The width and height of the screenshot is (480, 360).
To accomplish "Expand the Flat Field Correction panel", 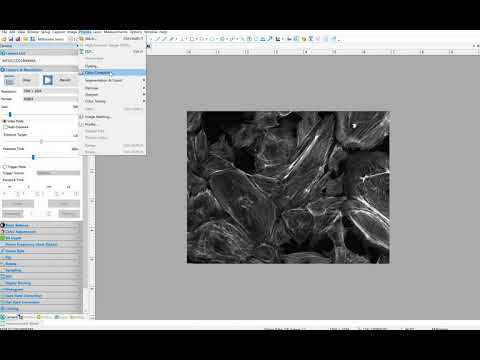I will [x=40, y=302].
